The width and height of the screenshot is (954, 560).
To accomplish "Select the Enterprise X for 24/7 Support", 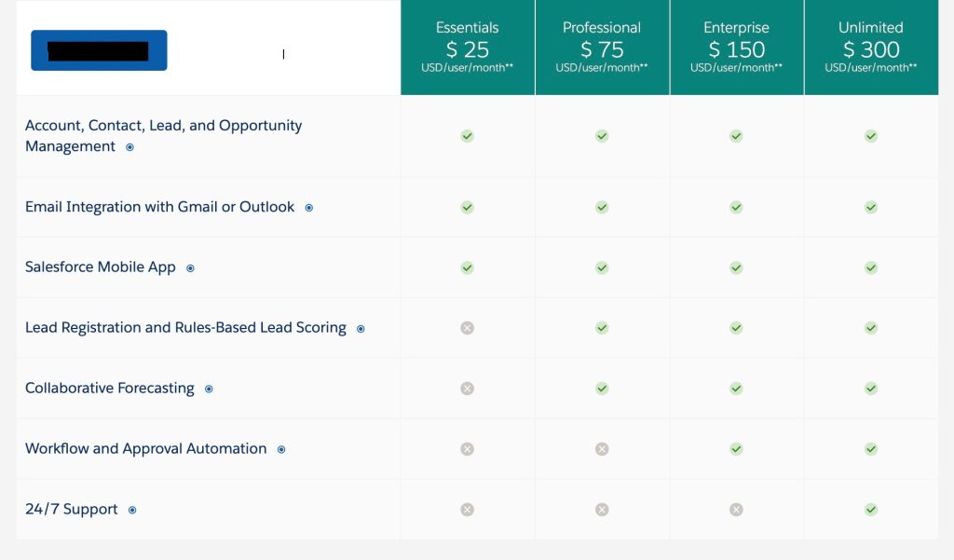I will (736, 509).
